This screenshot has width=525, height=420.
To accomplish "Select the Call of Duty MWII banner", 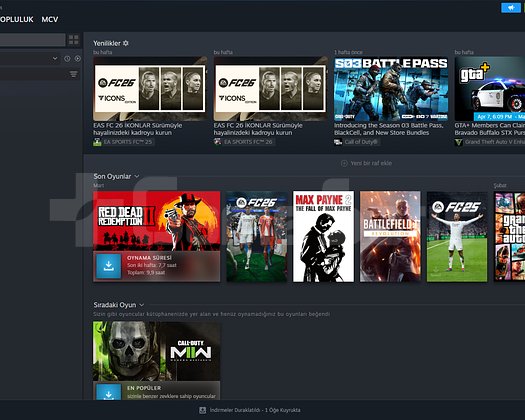I will tap(157, 351).
